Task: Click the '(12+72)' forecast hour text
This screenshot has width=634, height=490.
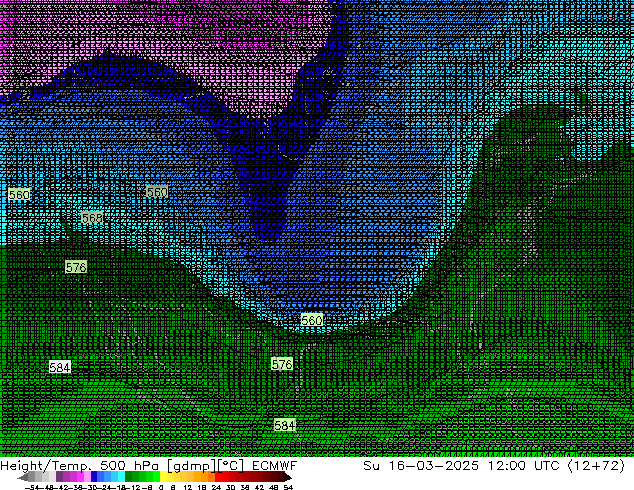Action: click(596, 466)
